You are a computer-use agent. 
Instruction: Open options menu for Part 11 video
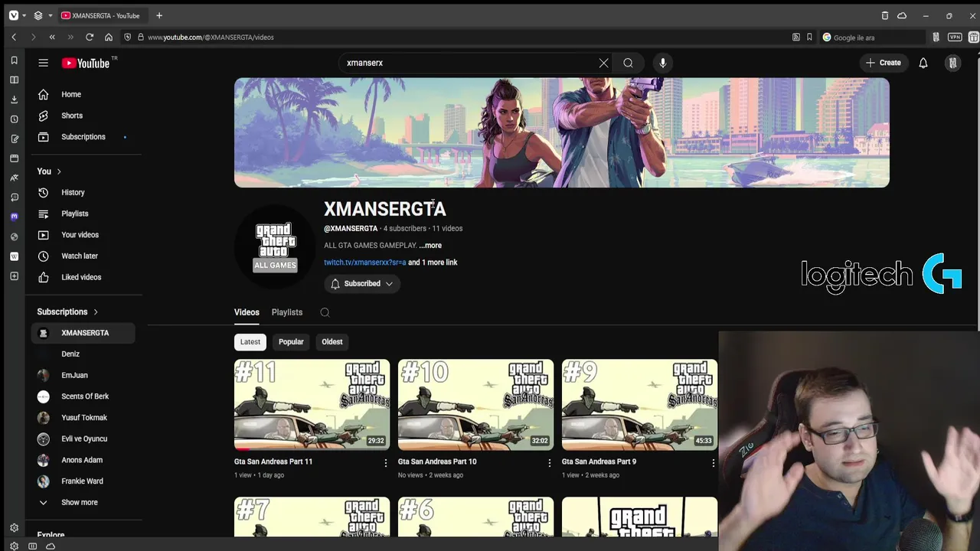pos(385,463)
